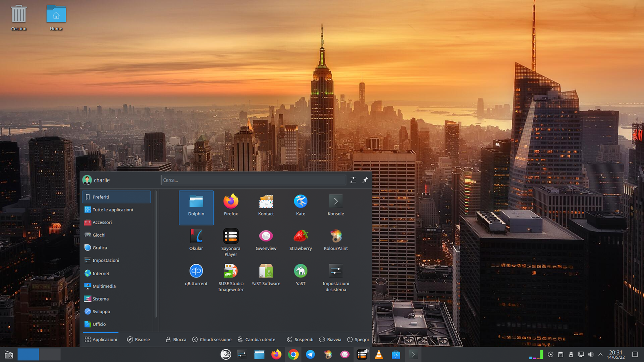Open the Cestino trash desktop icon
Screen dimensions: 644x362
(x=19, y=18)
